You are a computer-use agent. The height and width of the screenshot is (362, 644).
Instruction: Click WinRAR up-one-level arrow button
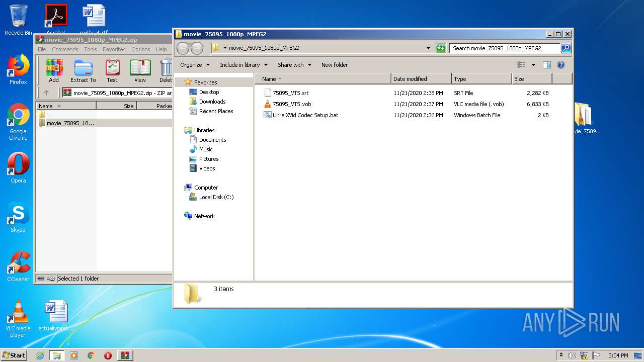tap(46, 93)
